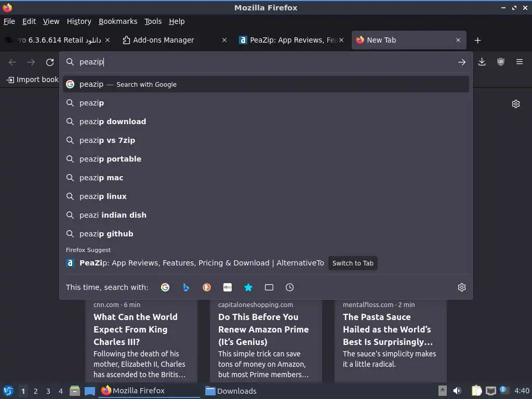The height and width of the screenshot is (399, 532).
Task: Search open tabs using the tab icon
Action: (269, 287)
